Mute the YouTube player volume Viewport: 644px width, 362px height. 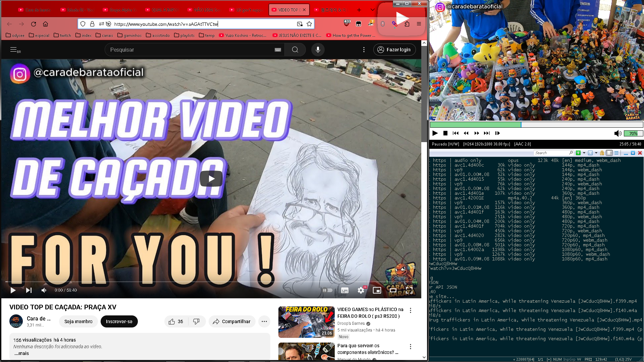44,290
